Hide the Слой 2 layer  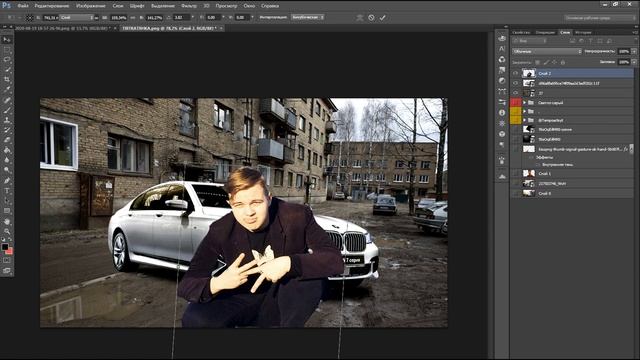(516, 73)
